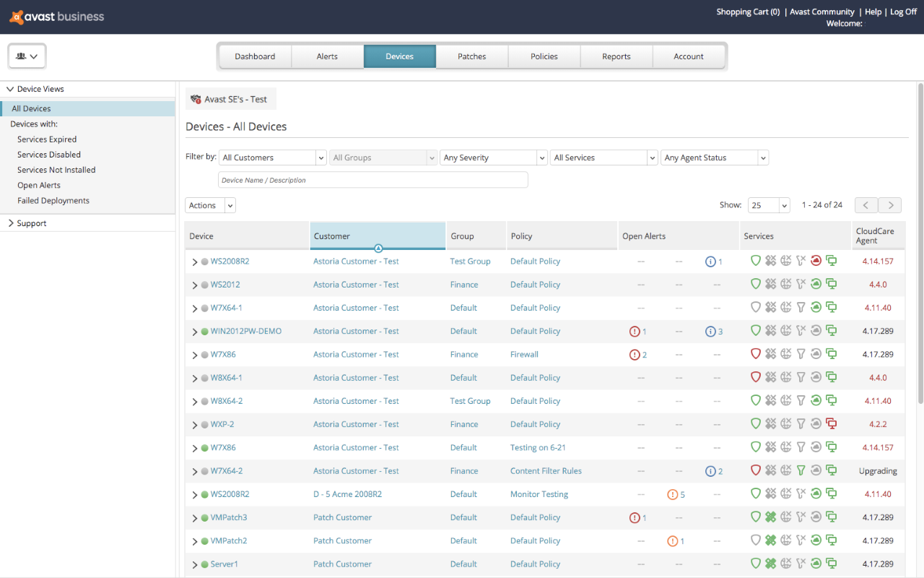Click the red cloud backup icon for WS2008R2 Test Group

816,261
